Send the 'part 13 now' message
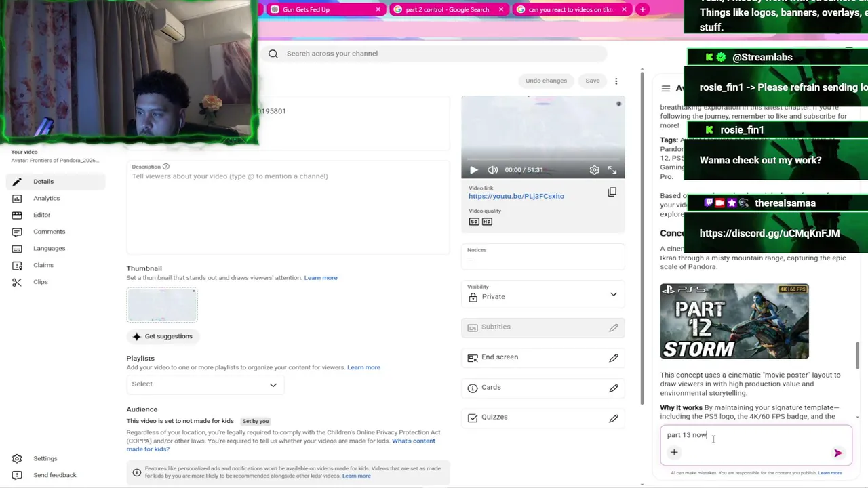868x488 pixels. tap(838, 453)
